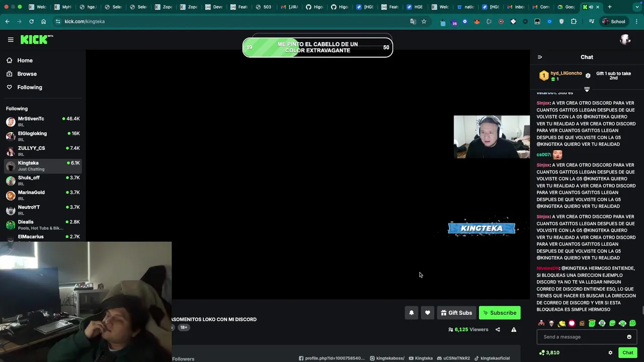Open the browser Extensions puzzle icon
644x362 pixels.
[574, 22]
